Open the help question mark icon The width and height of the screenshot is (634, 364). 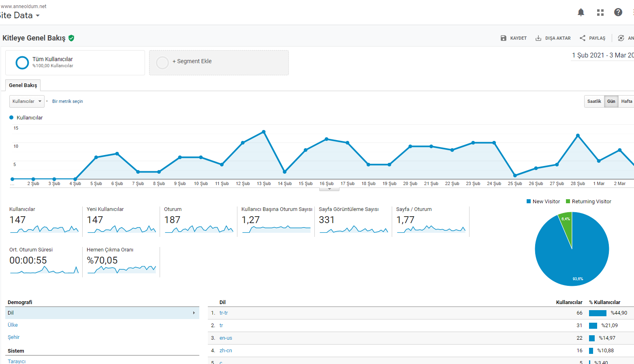618,12
